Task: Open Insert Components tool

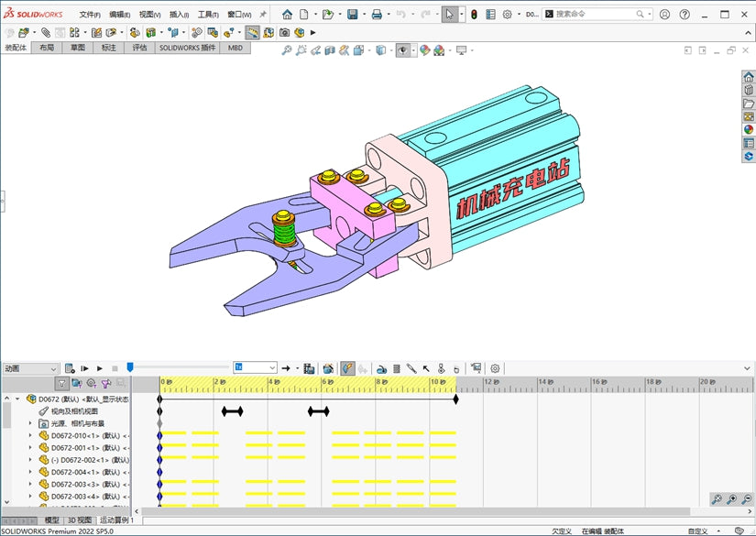Action: pos(23,32)
